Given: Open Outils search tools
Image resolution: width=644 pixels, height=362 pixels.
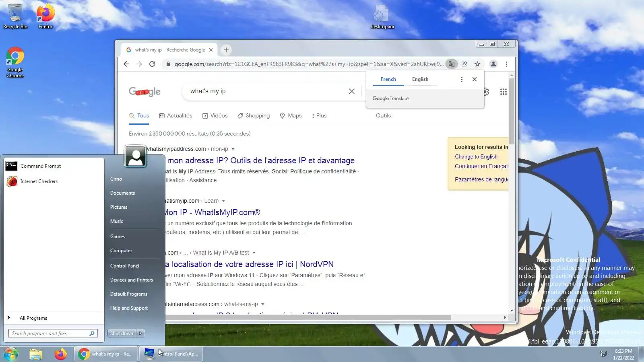Looking at the screenshot, I should click(383, 116).
